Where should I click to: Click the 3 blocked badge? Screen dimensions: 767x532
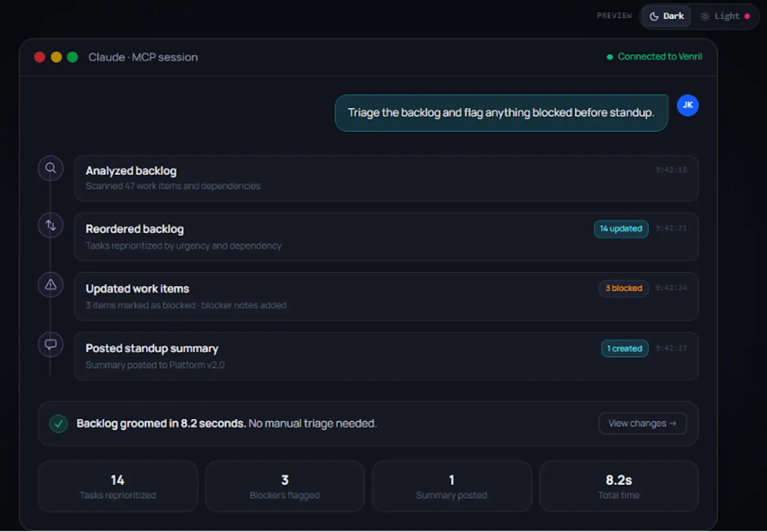tap(624, 289)
